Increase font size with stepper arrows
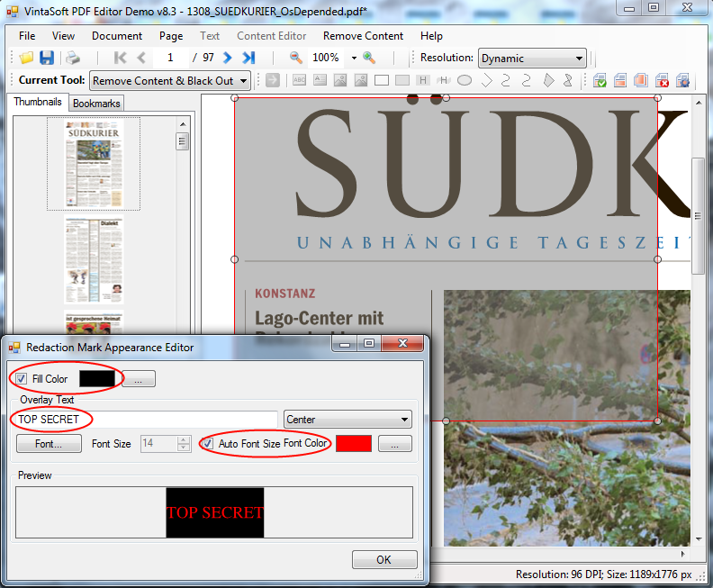The height and width of the screenshot is (588, 713). coord(184,439)
